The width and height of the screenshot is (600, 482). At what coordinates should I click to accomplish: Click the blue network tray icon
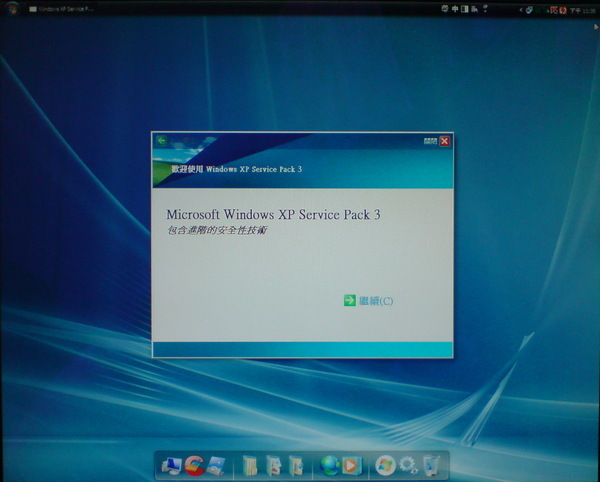point(529,10)
